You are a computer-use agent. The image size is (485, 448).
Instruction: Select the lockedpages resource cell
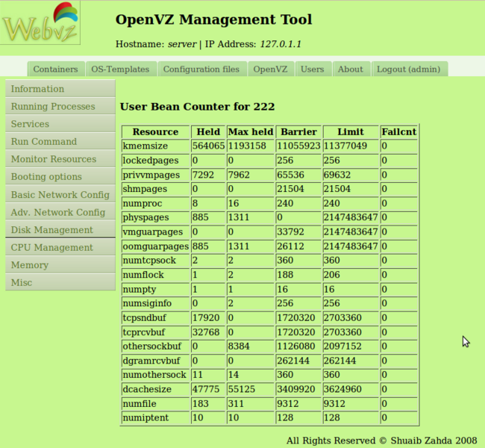coord(156,161)
